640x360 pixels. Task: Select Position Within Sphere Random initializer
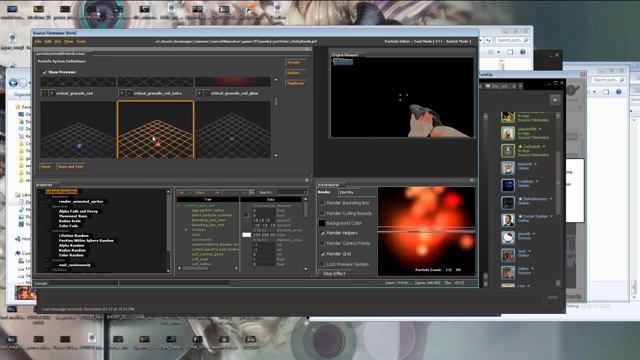86,241
